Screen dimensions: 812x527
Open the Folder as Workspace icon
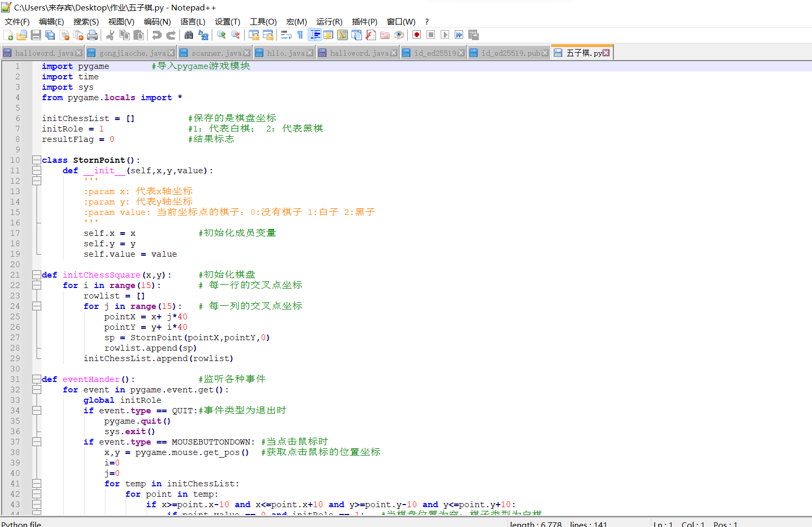[384, 35]
